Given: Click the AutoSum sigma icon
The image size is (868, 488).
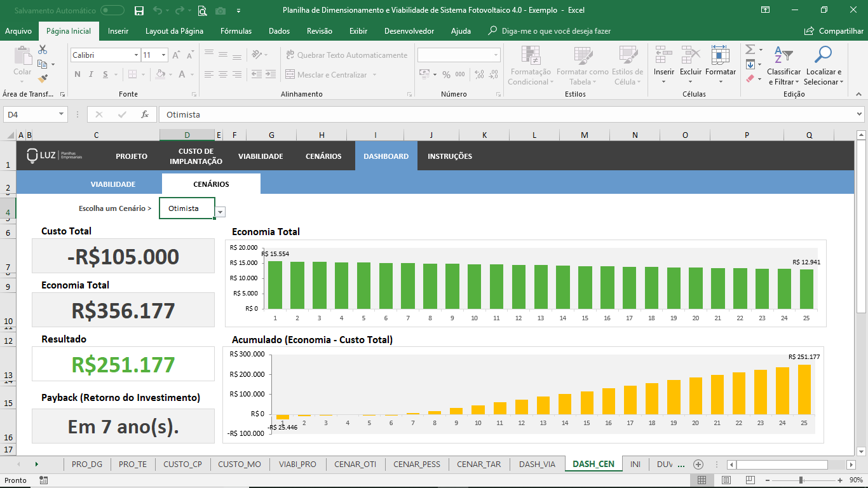Looking at the screenshot, I should (x=750, y=50).
